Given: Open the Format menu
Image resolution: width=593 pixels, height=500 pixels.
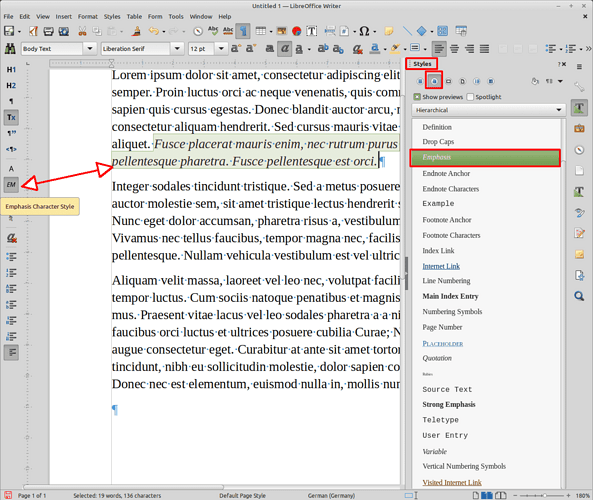Looking at the screenshot, I should coord(88,17).
